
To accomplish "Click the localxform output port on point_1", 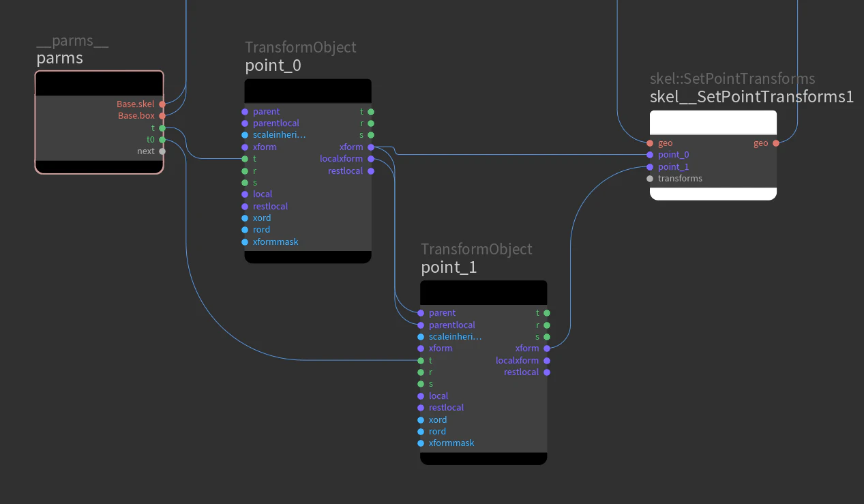I will [547, 361].
